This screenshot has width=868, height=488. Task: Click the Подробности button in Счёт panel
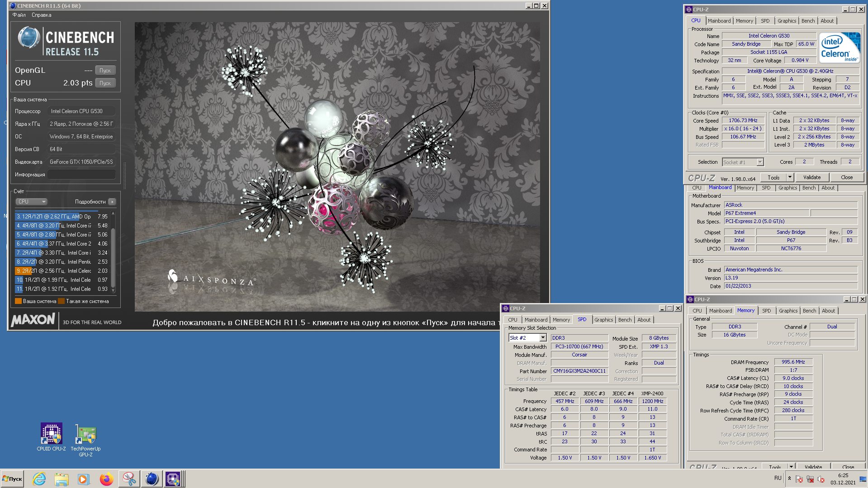pyautogui.click(x=90, y=202)
